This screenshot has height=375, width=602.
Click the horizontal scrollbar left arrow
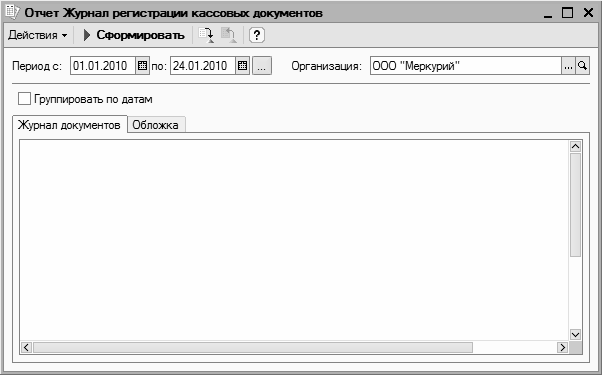pyautogui.click(x=26, y=347)
